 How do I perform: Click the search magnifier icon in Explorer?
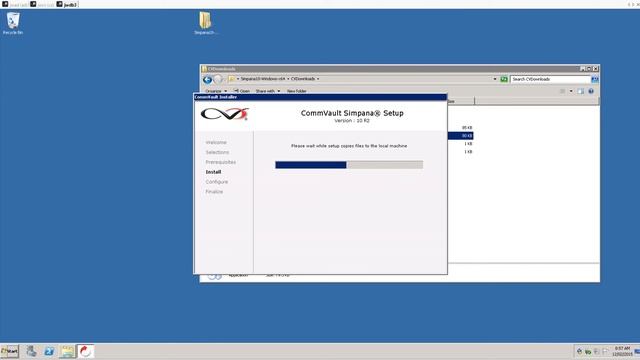[595, 79]
